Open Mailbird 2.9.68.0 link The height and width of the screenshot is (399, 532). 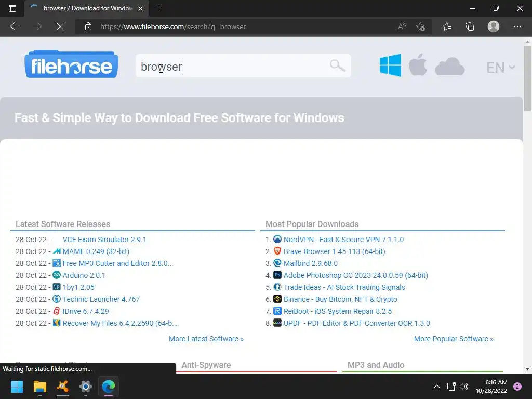(x=311, y=263)
